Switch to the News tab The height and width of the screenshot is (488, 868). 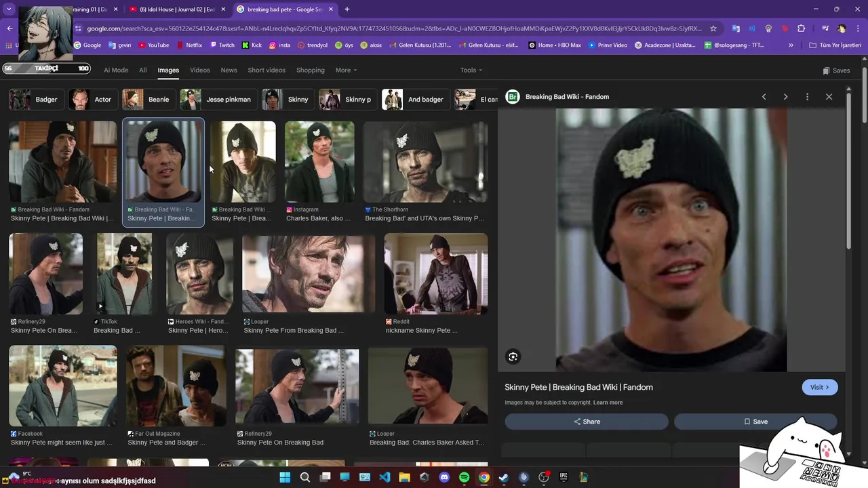[x=229, y=70]
